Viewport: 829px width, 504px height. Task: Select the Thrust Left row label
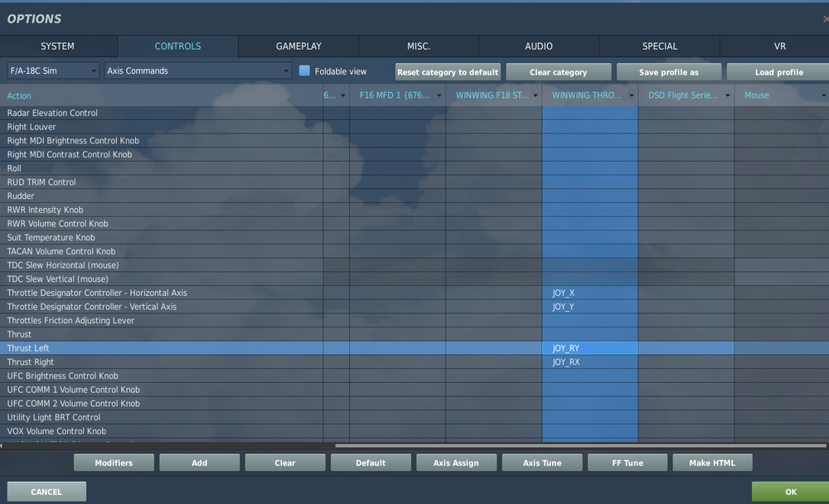coord(28,348)
